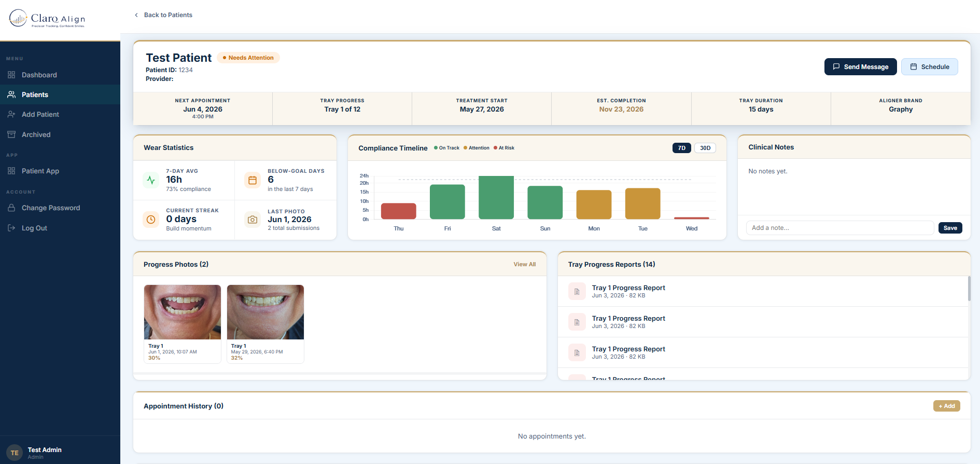
Task: Click the TE user avatar
Action: point(15,453)
